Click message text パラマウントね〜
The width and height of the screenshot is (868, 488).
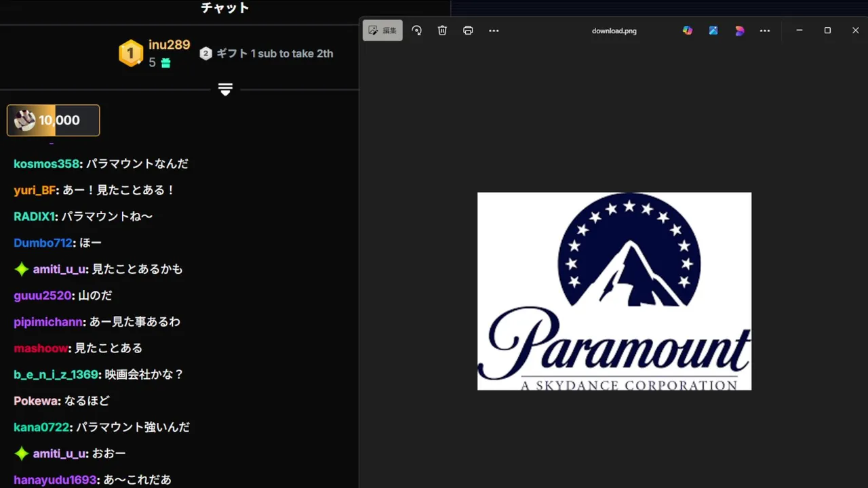coord(107,217)
